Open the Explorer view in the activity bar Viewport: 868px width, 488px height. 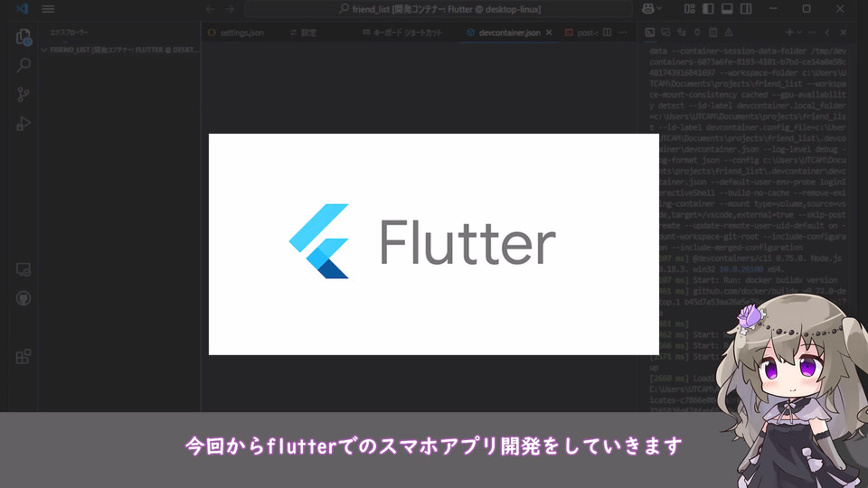click(24, 37)
